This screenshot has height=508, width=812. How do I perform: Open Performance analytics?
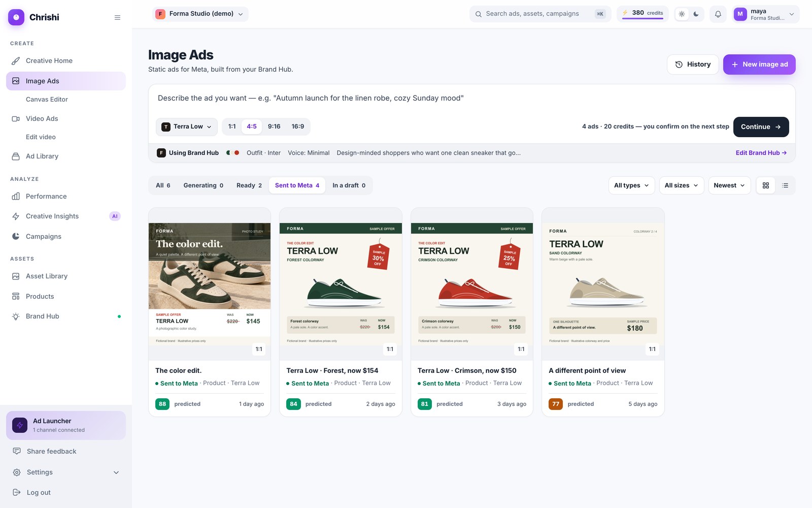[66, 197]
